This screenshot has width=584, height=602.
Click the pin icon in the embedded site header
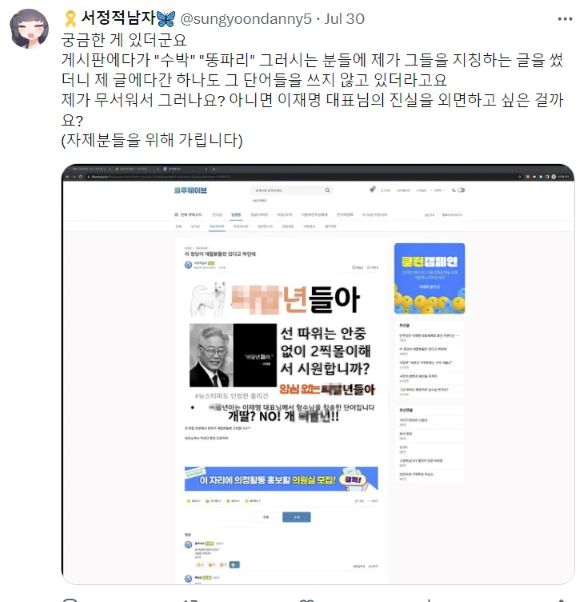(x=372, y=189)
